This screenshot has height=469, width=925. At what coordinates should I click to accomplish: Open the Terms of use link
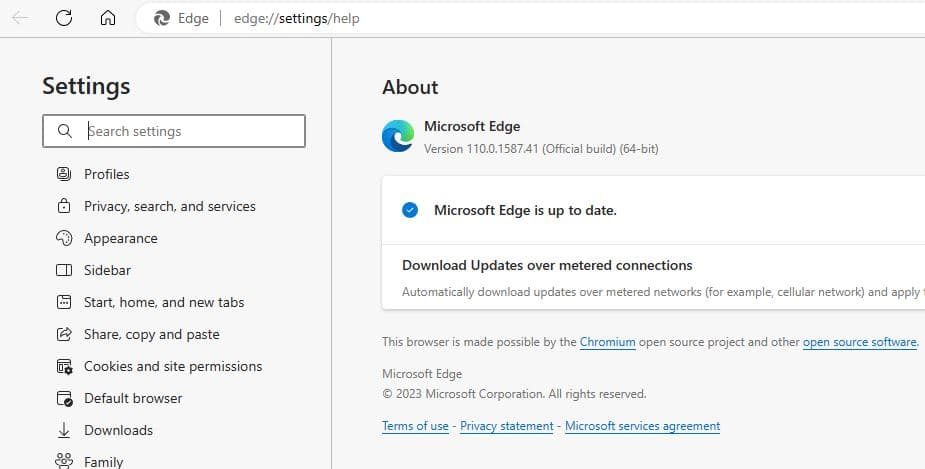click(x=415, y=426)
